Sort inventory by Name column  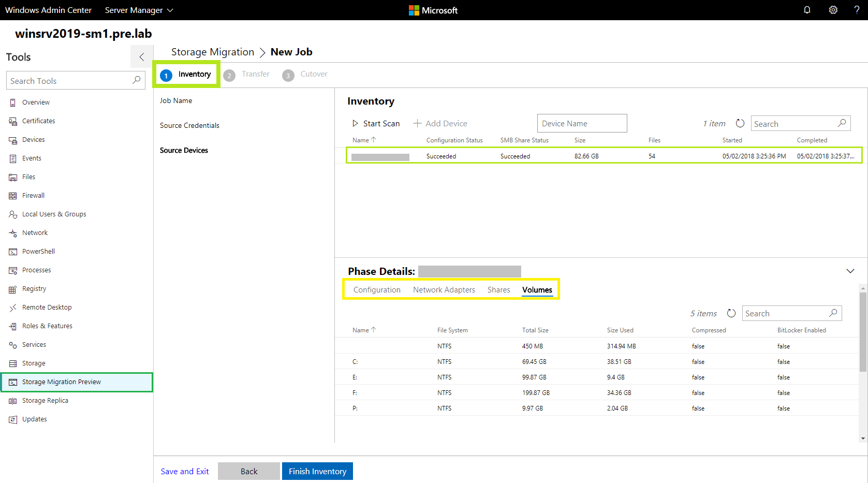(x=364, y=140)
